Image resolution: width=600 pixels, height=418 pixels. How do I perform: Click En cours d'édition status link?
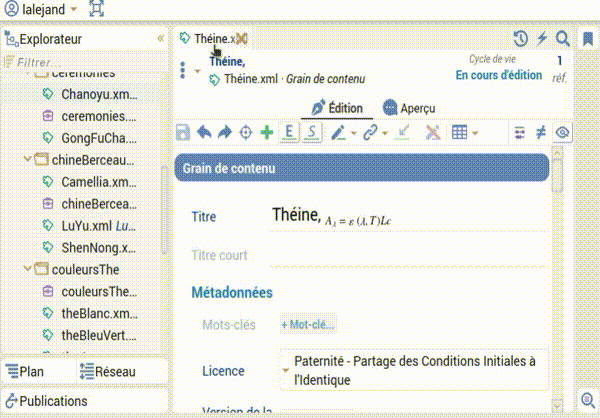498,76
